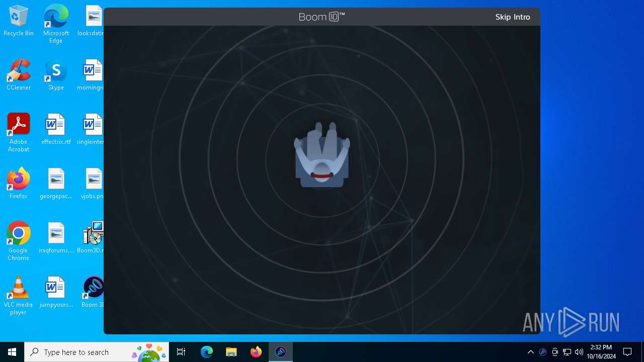Open Skype desktop shortcut
Viewport: 644px width, 362px height.
point(56,75)
